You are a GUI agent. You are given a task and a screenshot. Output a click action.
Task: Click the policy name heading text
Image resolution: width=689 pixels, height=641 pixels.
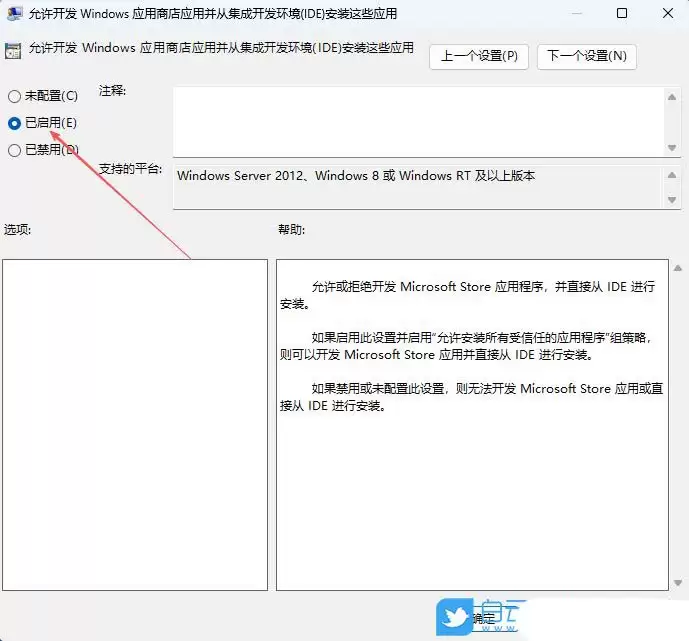221,47
